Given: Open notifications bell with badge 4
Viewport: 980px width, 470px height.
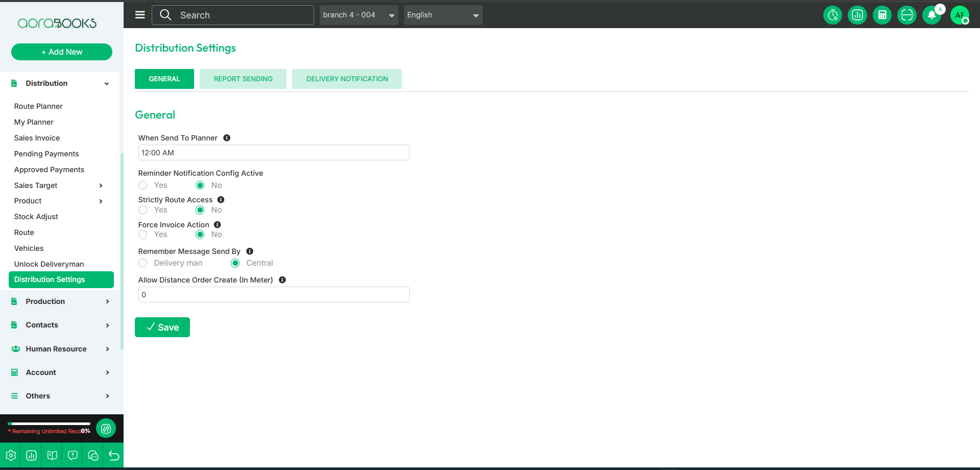Looking at the screenshot, I should point(931,15).
